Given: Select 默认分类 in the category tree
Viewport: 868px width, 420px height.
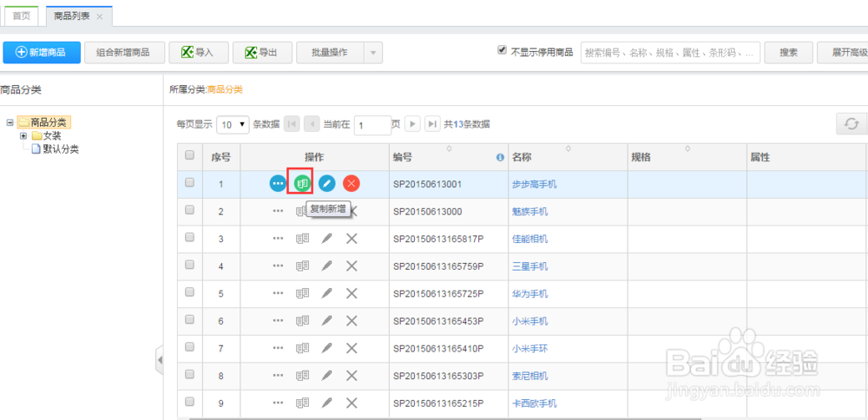Looking at the screenshot, I should coord(61,149).
